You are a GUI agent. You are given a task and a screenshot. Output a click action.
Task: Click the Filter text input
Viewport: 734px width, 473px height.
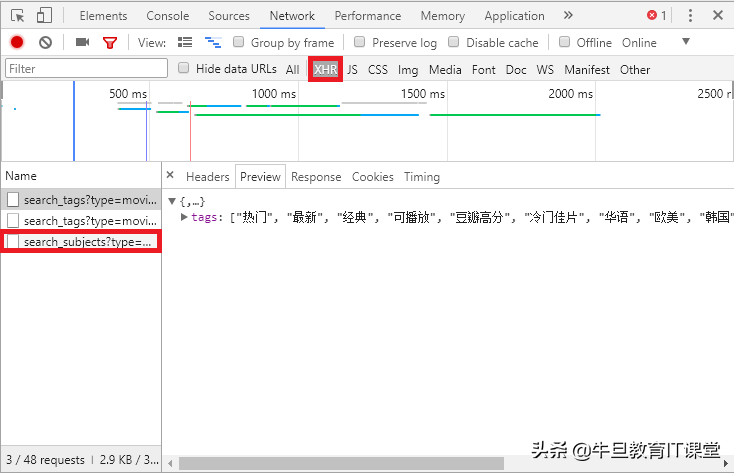(x=86, y=68)
